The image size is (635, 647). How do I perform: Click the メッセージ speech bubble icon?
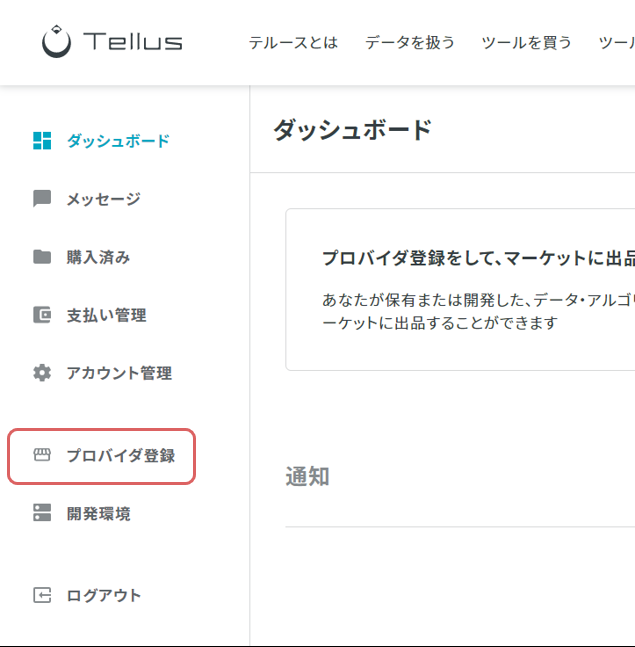tap(42, 198)
